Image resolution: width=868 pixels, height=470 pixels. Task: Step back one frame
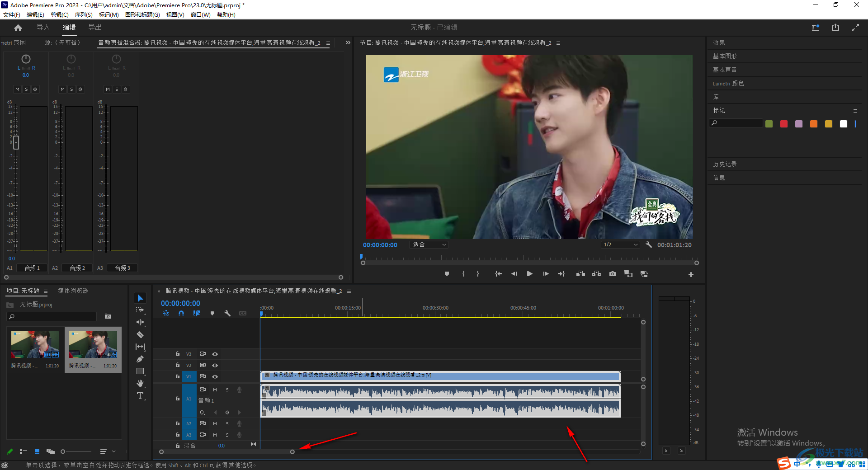[x=514, y=274]
